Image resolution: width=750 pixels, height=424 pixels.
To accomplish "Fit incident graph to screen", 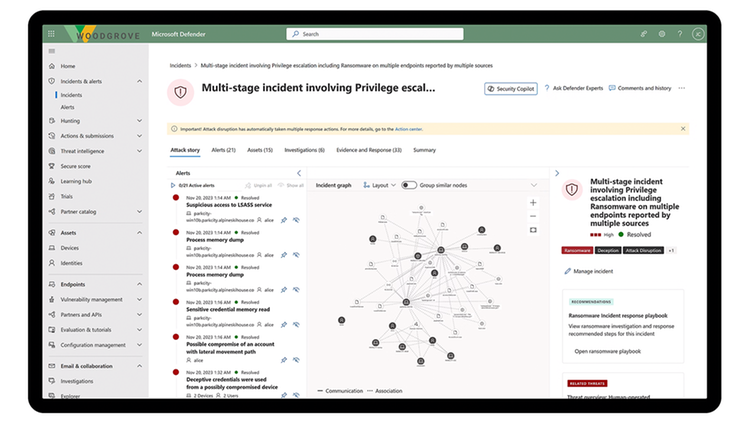I will (x=533, y=230).
